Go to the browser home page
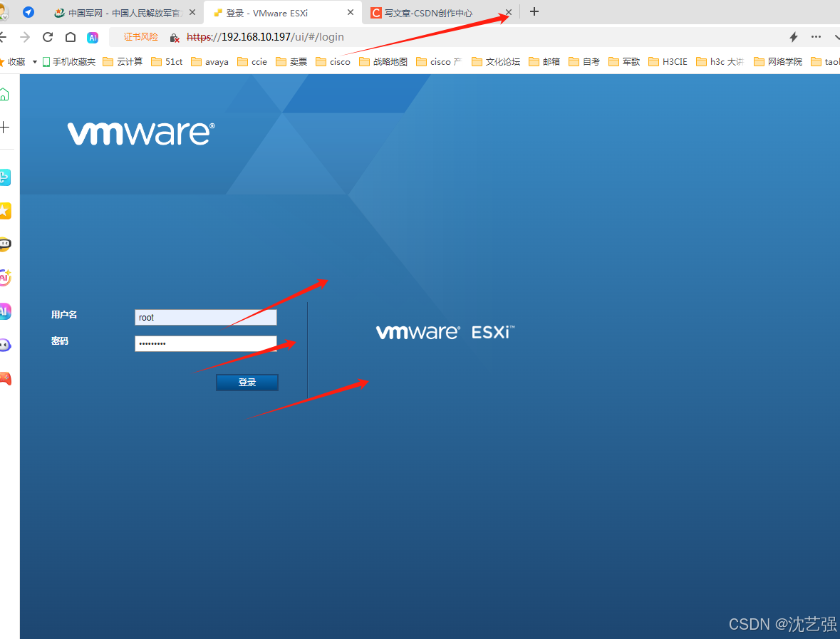This screenshot has width=840, height=639. (71, 37)
